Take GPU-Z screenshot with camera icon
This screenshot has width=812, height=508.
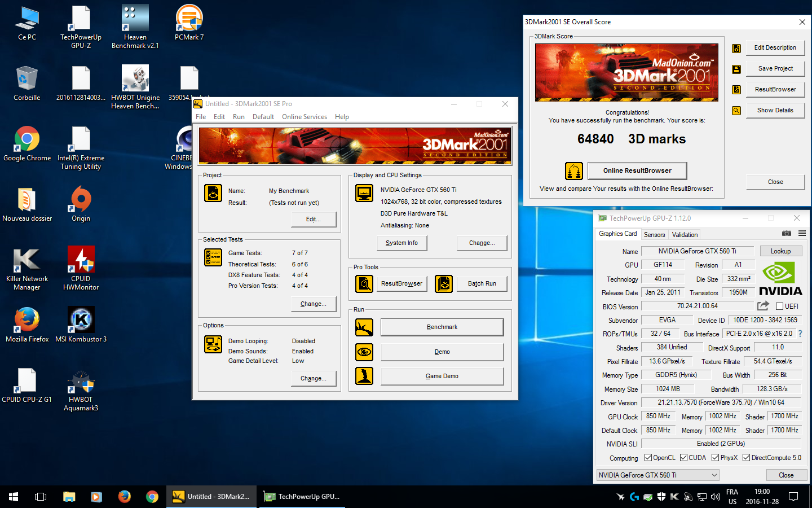point(787,233)
